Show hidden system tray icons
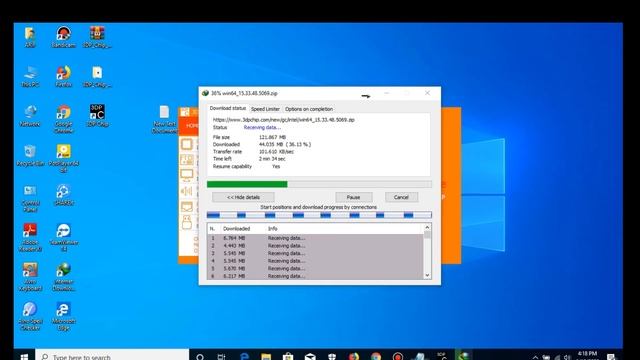This screenshot has width=640, height=360. (536, 357)
